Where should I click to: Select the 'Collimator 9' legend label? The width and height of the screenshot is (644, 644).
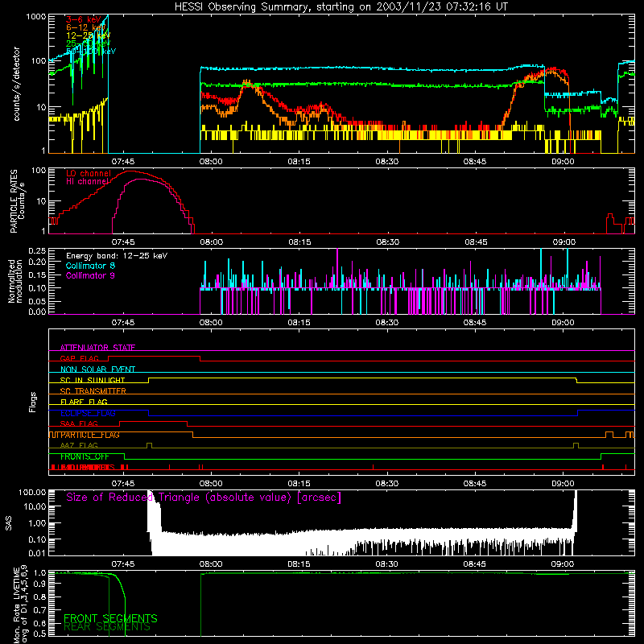(x=90, y=275)
